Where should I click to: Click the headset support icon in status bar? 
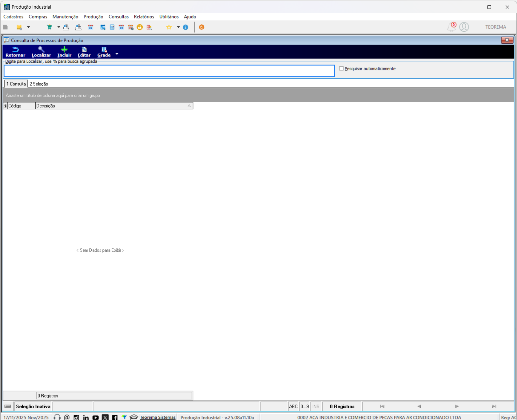pos(57,417)
